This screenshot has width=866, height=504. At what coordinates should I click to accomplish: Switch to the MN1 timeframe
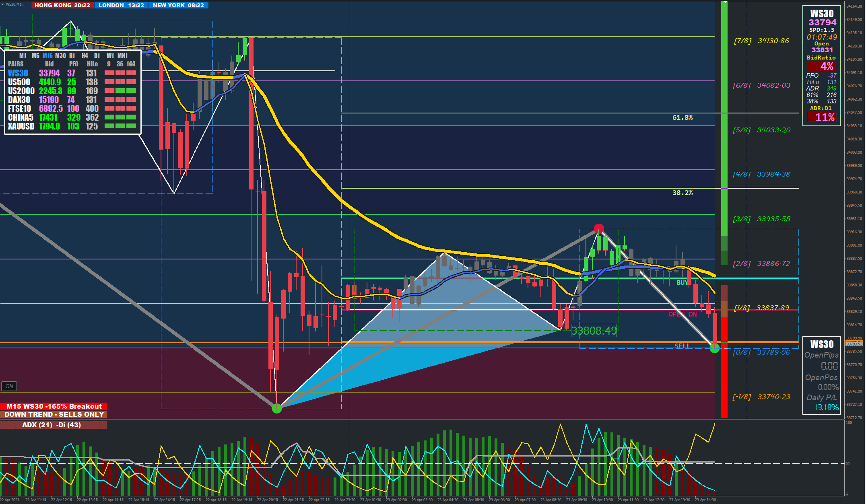pyautogui.click(x=123, y=56)
